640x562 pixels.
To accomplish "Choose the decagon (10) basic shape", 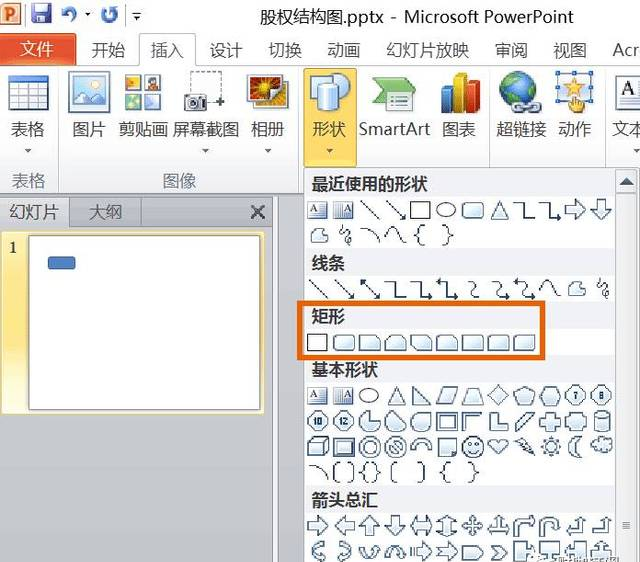I will [x=318, y=421].
